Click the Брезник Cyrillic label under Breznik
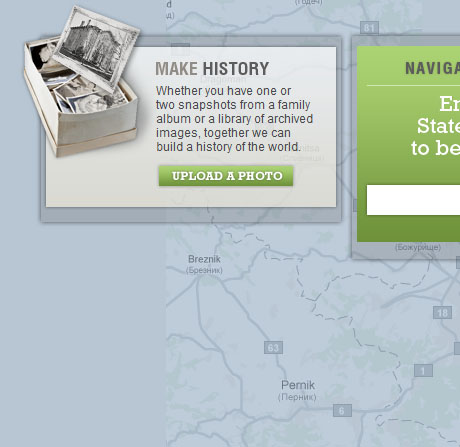 (x=204, y=270)
